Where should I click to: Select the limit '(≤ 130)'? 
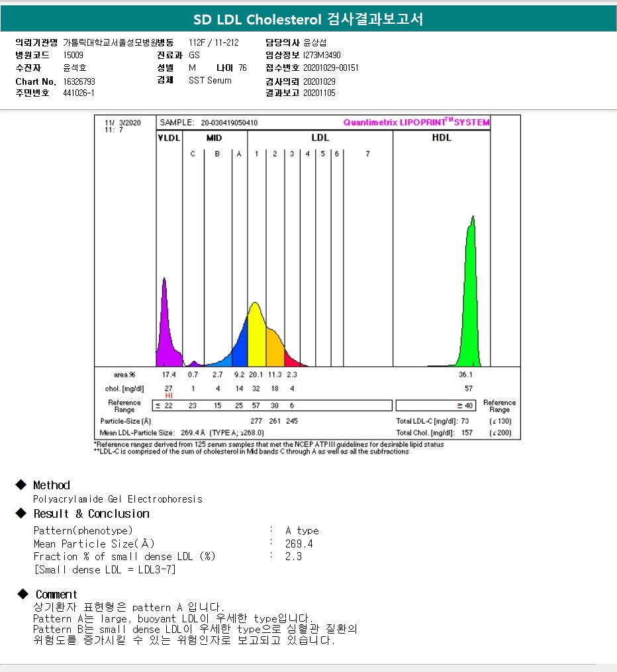(500, 421)
